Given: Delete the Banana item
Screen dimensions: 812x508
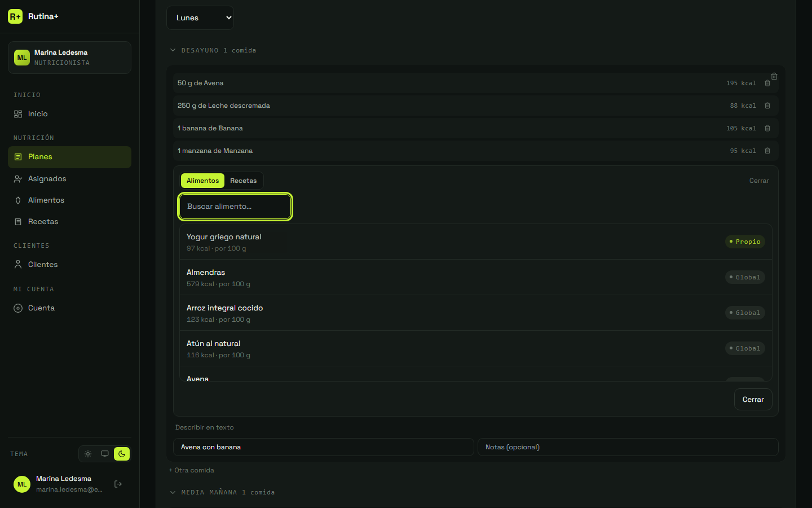Looking at the screenshot, I should 767,128.
